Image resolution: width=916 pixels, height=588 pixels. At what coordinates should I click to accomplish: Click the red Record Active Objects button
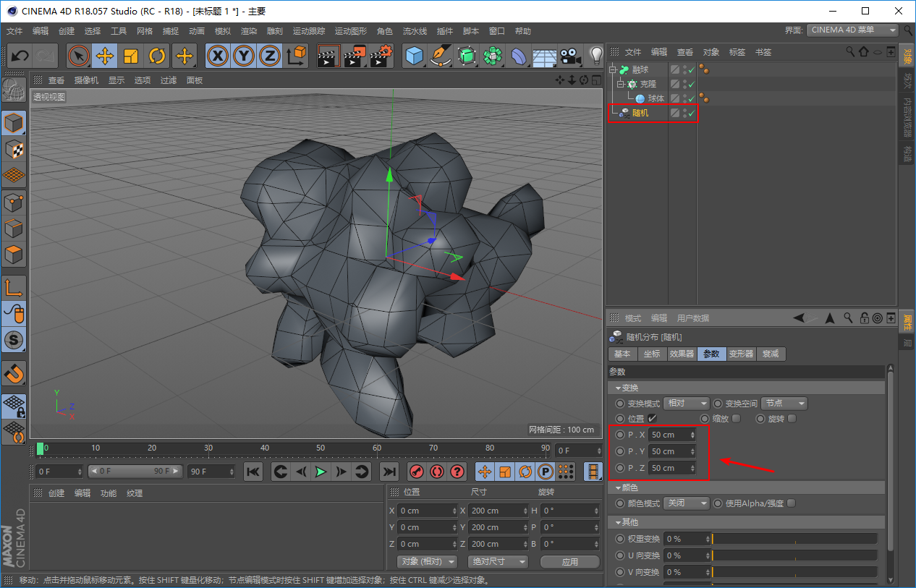(x=416, y=472)
